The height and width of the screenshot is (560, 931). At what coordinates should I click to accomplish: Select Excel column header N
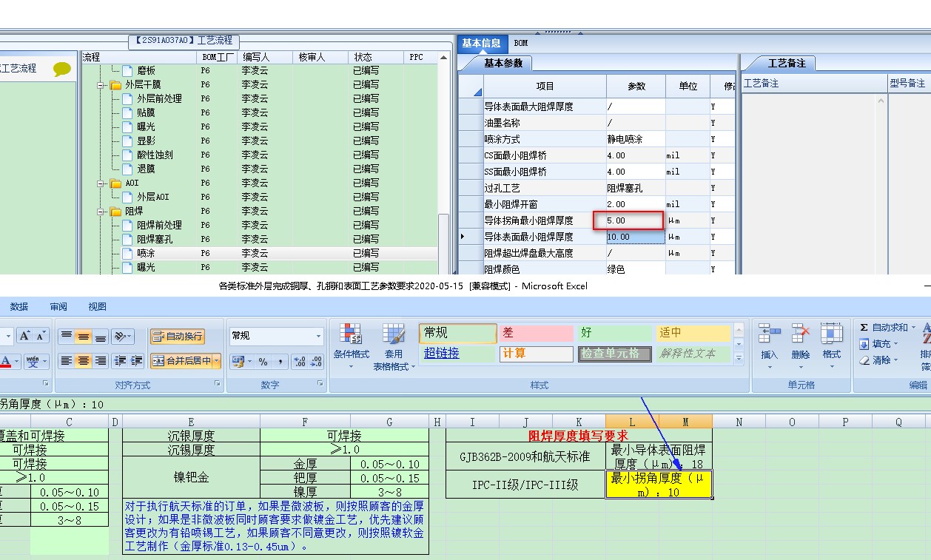[x=739, y=422]
